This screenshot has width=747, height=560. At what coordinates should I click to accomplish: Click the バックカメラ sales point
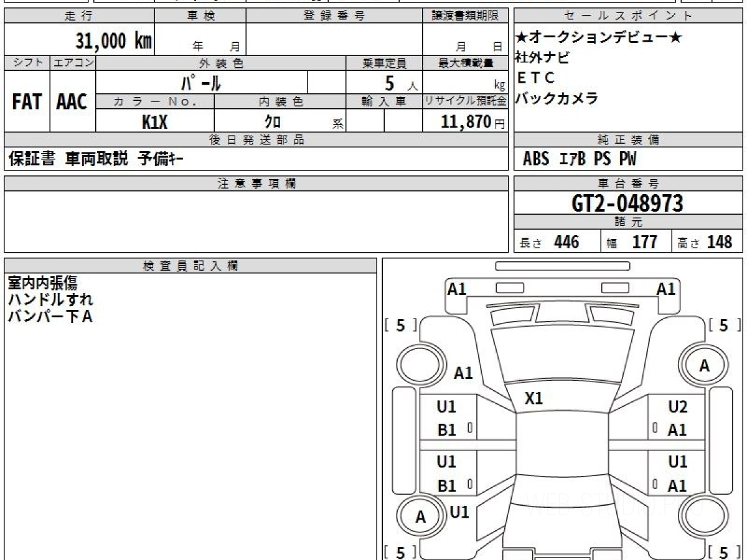point(557,98)
